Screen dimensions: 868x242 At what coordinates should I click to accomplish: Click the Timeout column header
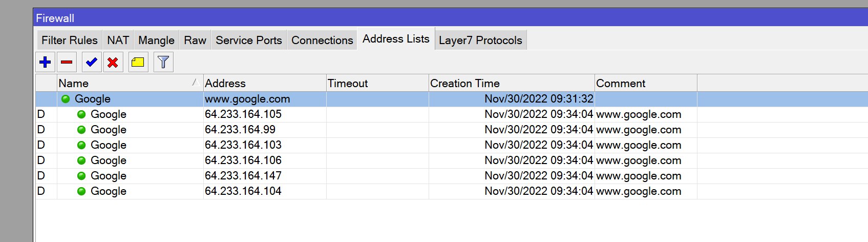coord(377,83)
